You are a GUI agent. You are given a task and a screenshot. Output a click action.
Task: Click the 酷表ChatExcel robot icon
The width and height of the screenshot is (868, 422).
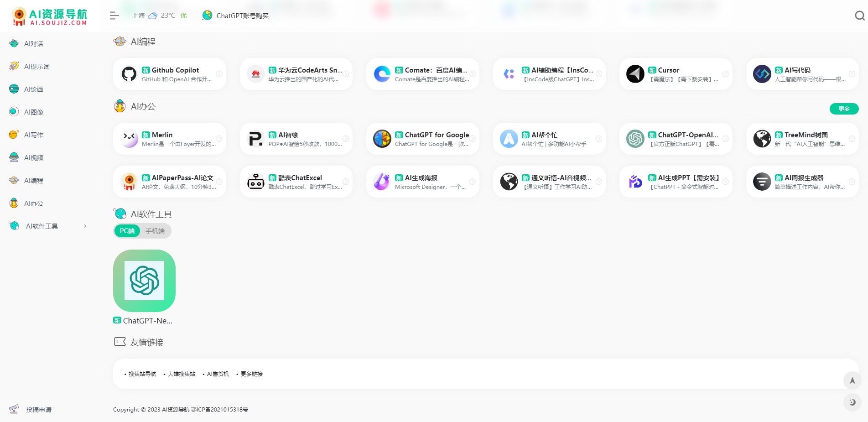coord(255,182)
